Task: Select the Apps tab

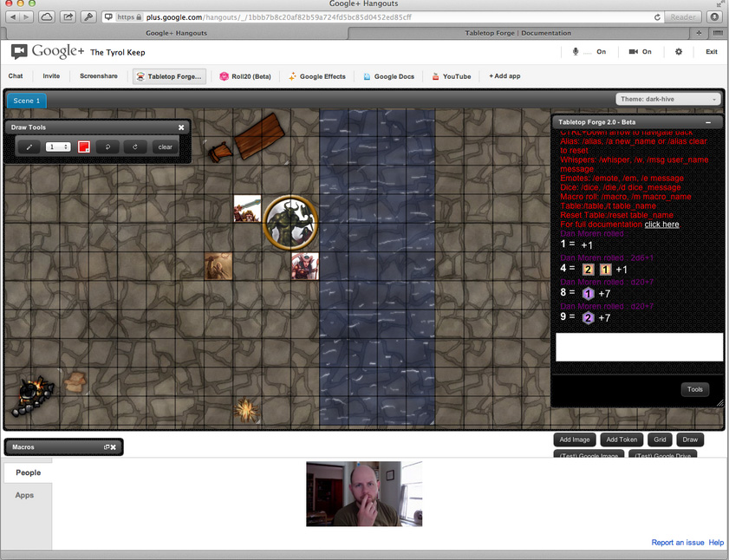Action: pos(24,495)
